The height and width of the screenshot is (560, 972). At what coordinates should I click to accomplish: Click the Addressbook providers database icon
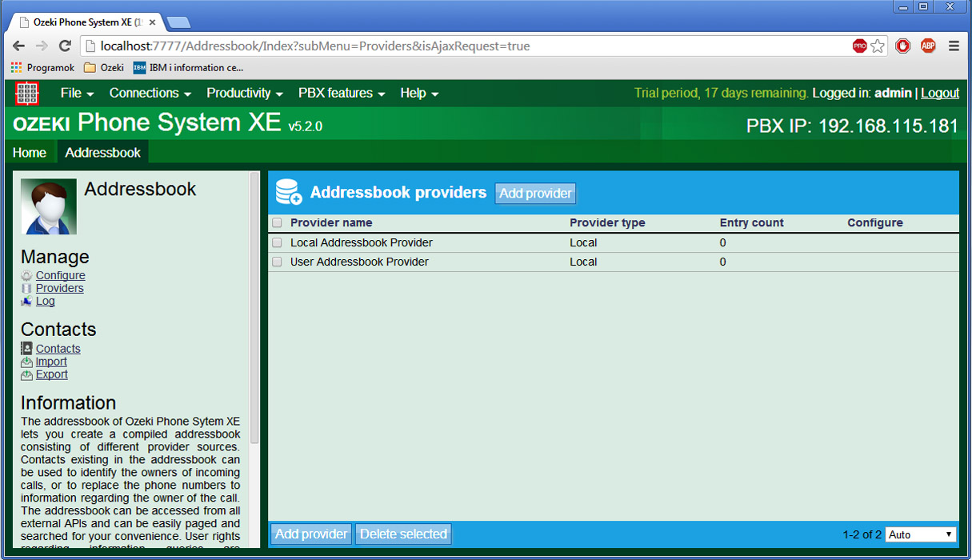[x=288, y=192]
